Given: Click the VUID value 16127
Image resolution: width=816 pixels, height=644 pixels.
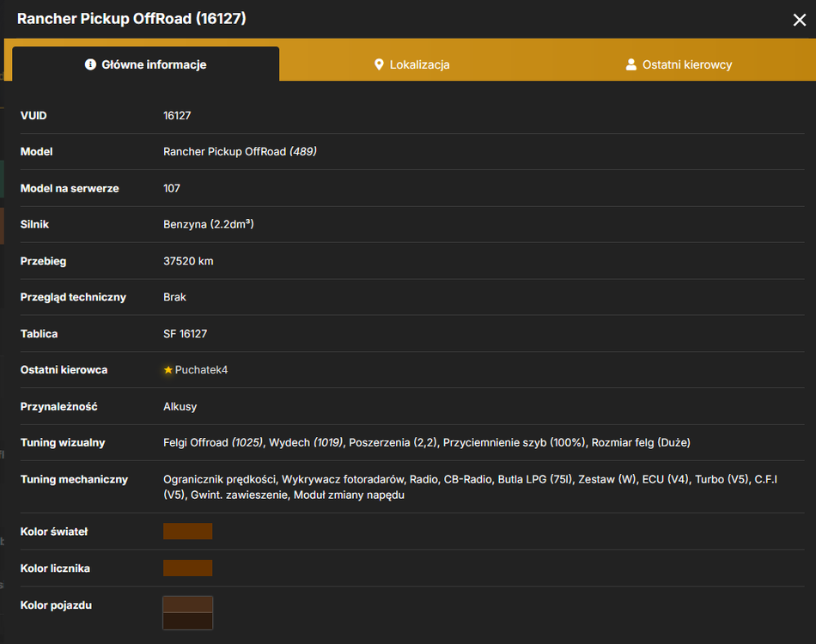Looking at the screenshot, I should pyautogui.click(x=177, y=115).
